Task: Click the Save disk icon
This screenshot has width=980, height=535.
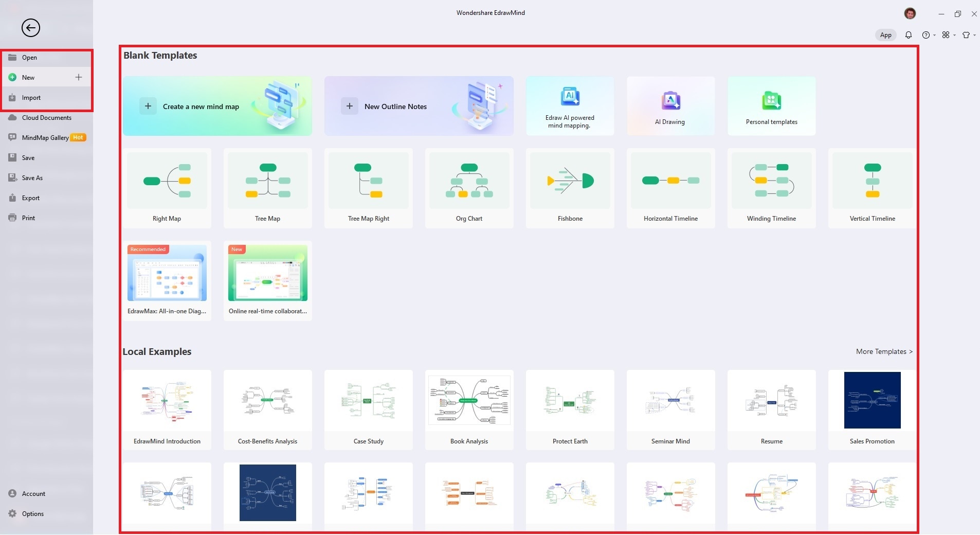Action: pos(12,157)
